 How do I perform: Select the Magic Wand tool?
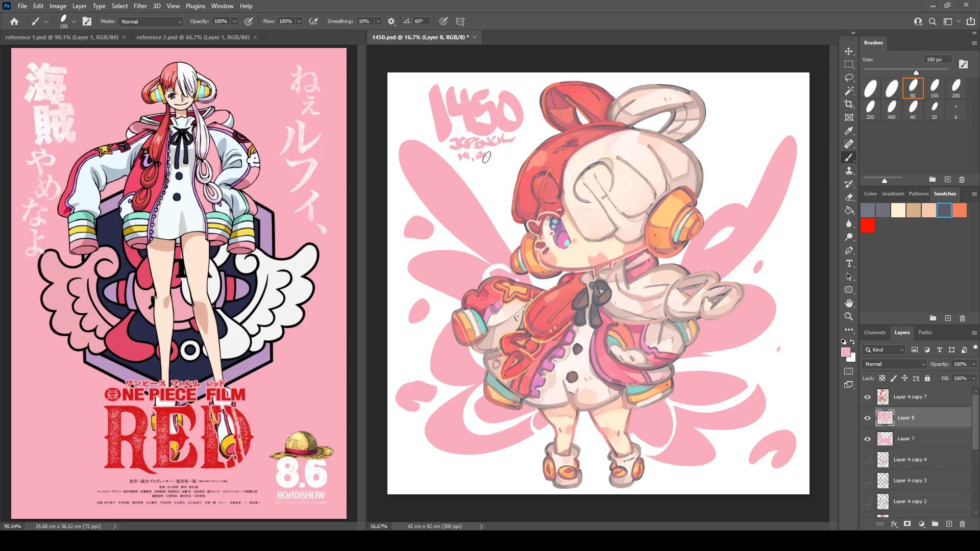(849, 91)
